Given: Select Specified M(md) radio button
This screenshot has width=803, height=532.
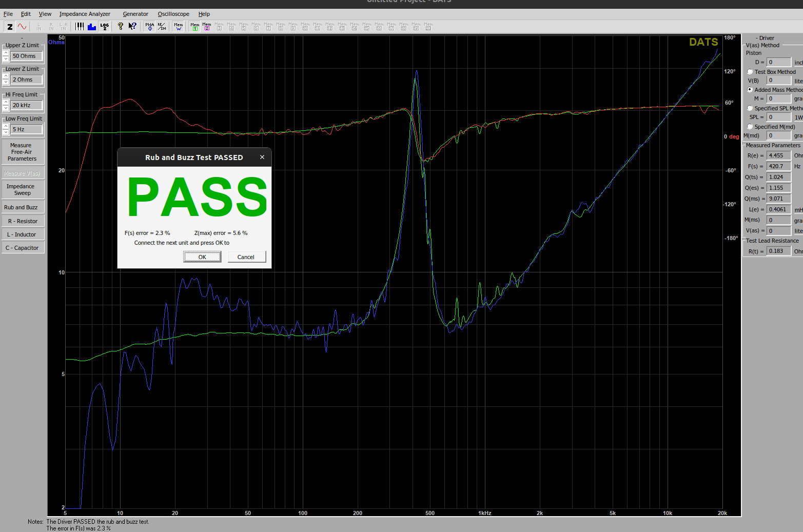Looking at the screenshot, I should [x=750, y=127].
